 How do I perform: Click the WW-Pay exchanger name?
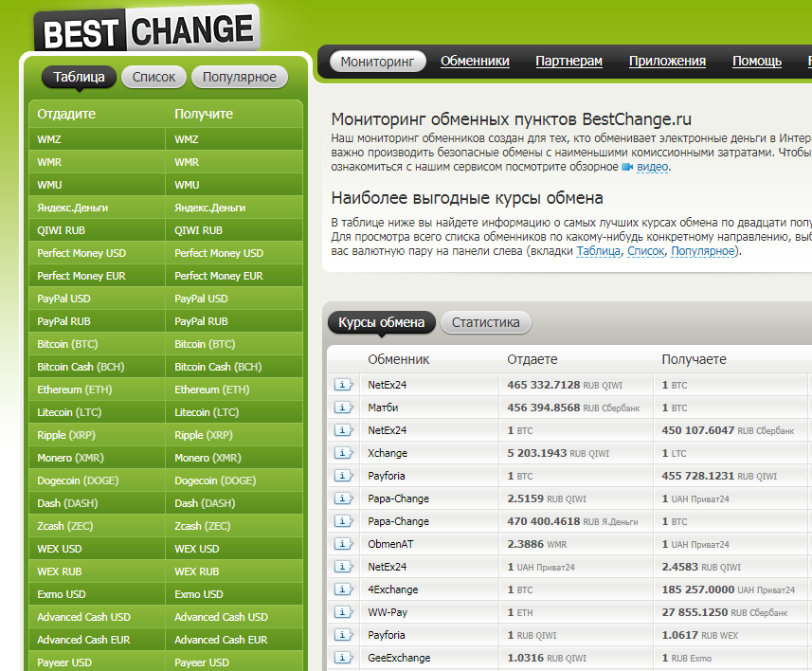click(388, 612)
